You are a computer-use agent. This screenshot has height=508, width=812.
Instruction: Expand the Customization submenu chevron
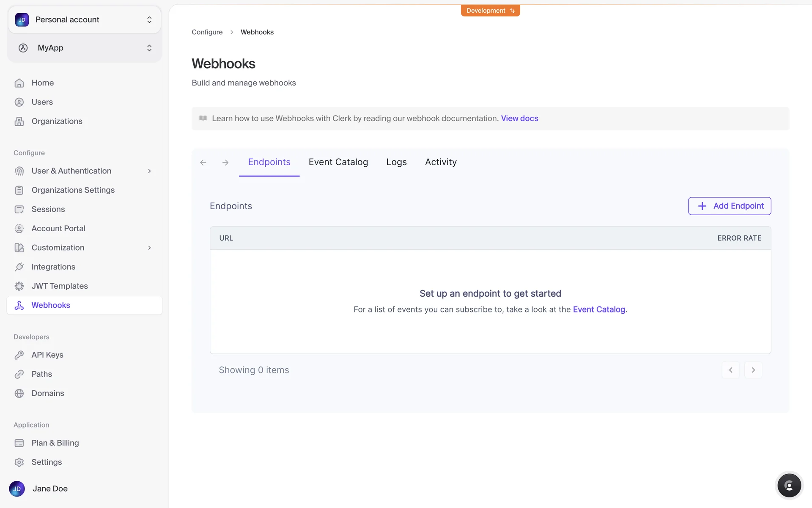[x=149, y=248]
